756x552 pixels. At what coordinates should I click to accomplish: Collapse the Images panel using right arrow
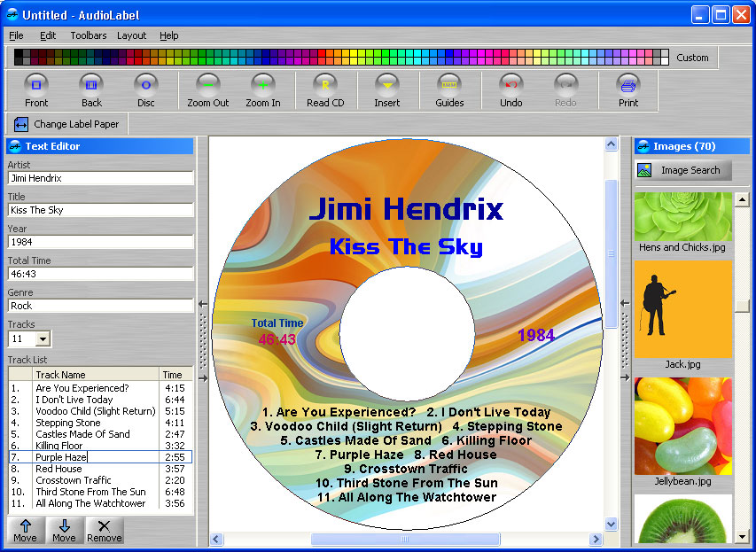pyautogui.click(x=625, y=377)
